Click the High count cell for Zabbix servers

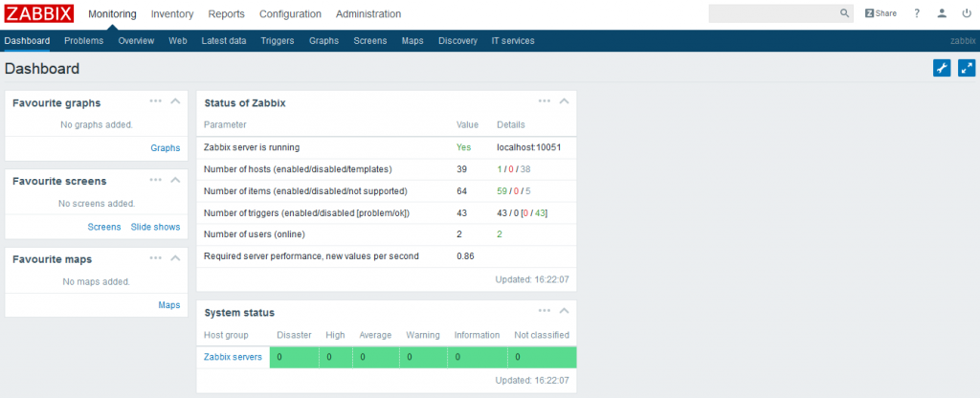pyautogui.click(x=336, y=357)
